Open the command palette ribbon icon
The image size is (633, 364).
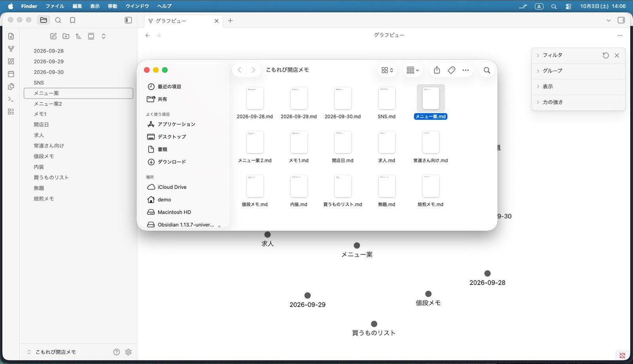pos(11,99)
